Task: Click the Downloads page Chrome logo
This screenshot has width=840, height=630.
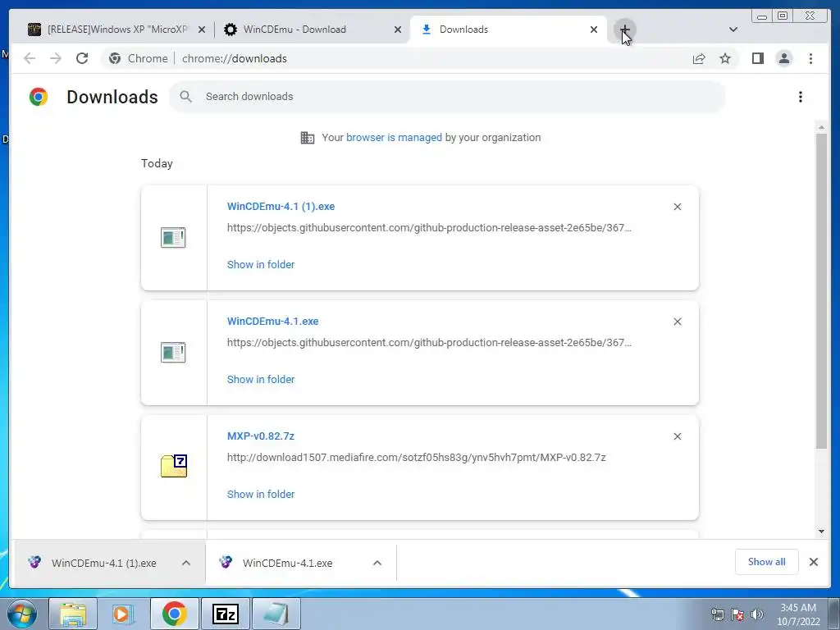Action: [39, 97]
